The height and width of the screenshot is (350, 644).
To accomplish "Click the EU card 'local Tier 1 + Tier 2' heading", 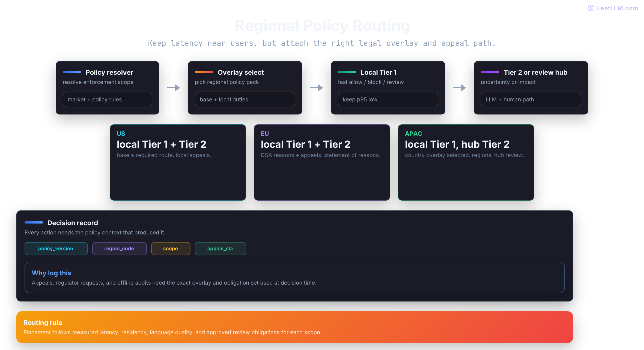I will point(306,144).
